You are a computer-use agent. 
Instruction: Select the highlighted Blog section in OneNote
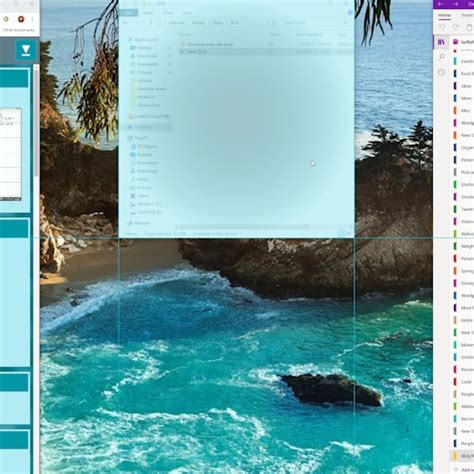(463, 456)
